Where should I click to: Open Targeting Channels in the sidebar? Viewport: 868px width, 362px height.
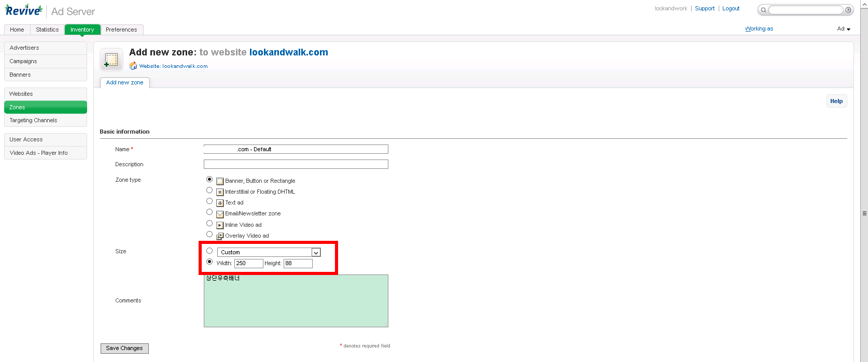46,120
